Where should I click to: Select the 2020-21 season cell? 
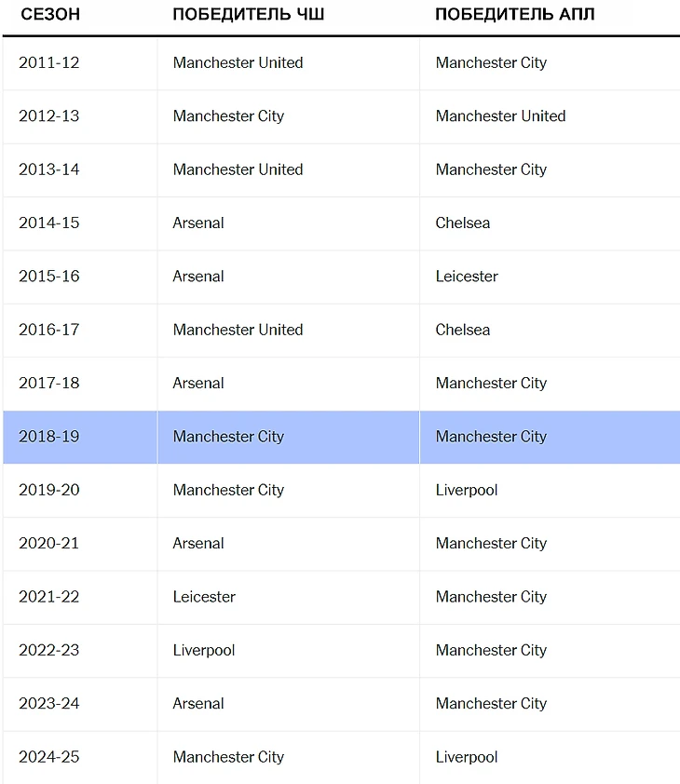click(x=49, y=543)
